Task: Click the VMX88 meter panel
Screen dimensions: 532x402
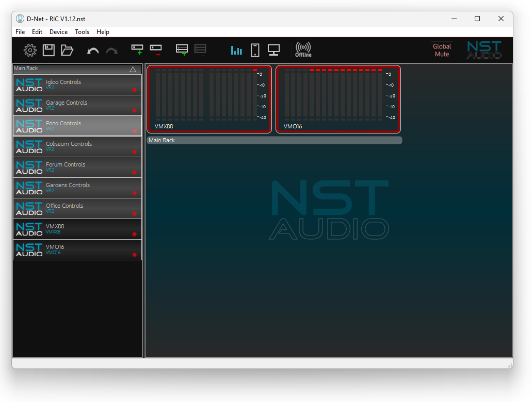Action: pyautogui.click(x=209, y=99)
